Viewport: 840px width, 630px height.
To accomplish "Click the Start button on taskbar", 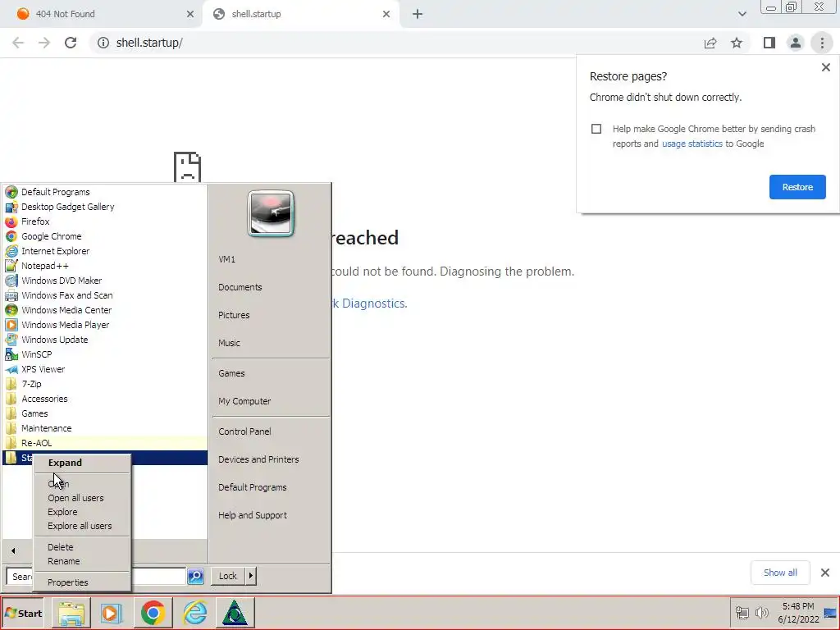I will tap(24, 614).
